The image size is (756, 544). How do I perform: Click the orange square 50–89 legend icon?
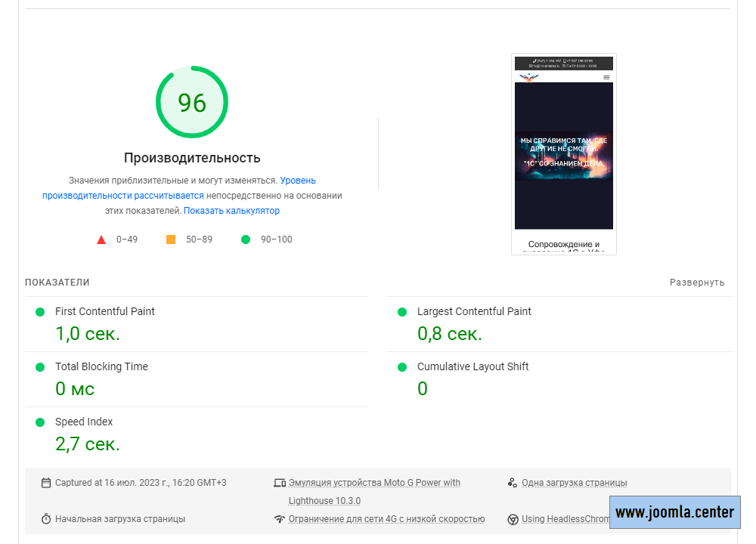click(x=171, y=240)
